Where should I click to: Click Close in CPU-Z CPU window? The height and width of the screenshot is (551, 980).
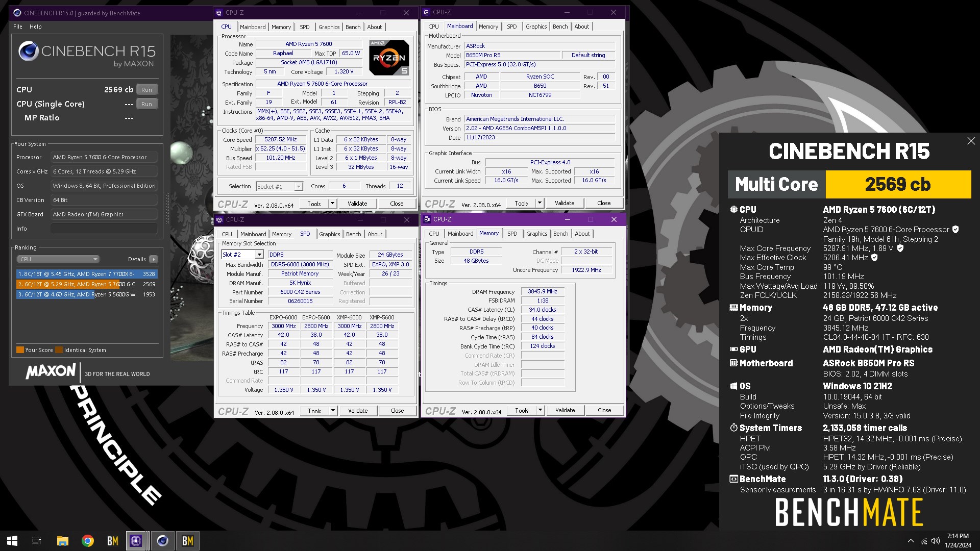click(x=397, y=204)
